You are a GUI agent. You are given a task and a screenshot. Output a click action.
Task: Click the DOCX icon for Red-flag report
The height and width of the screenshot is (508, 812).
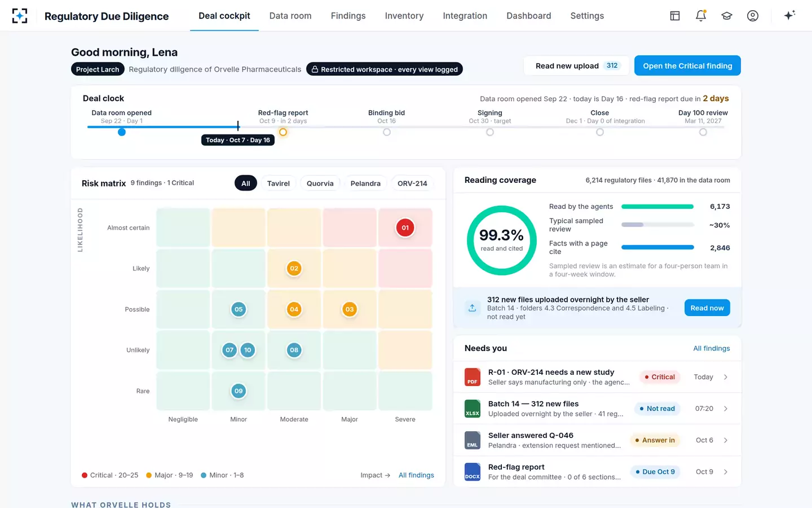point(472,472)
